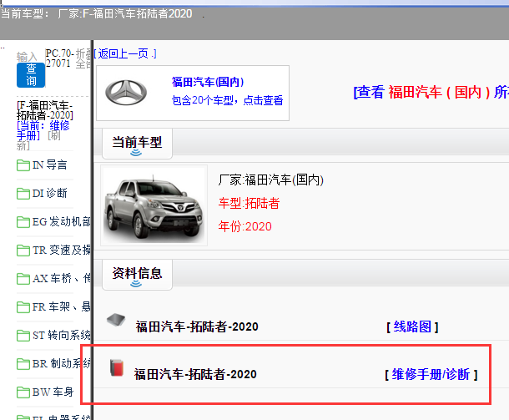509x420 pixels.
Task: Select the 资料信息 tab header
Action: [x=137, y=275]
